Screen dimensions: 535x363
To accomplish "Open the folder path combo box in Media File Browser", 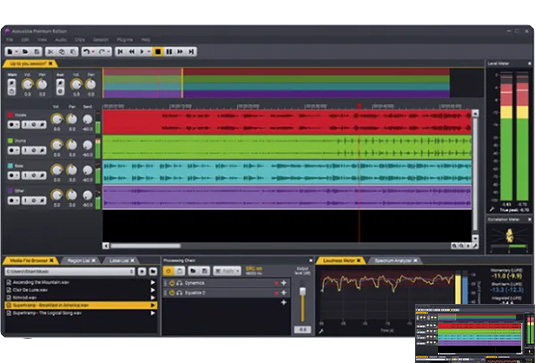I will coord(70,272).
